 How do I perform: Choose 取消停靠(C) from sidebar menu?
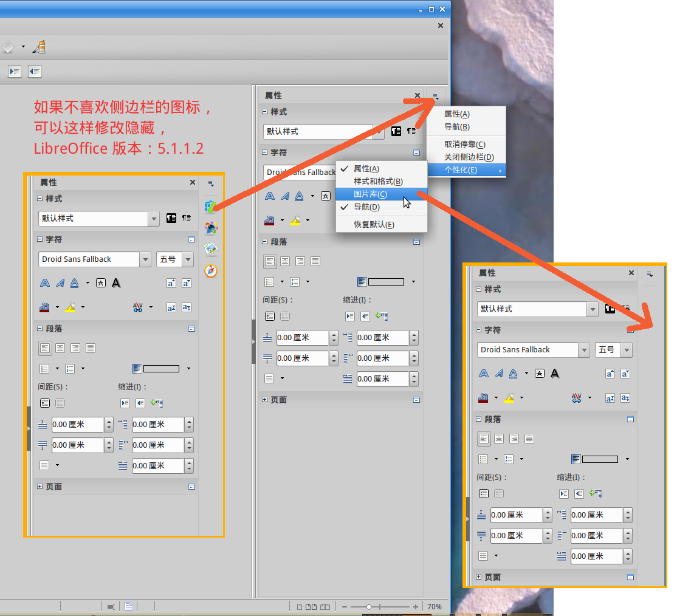pos(466,144)
